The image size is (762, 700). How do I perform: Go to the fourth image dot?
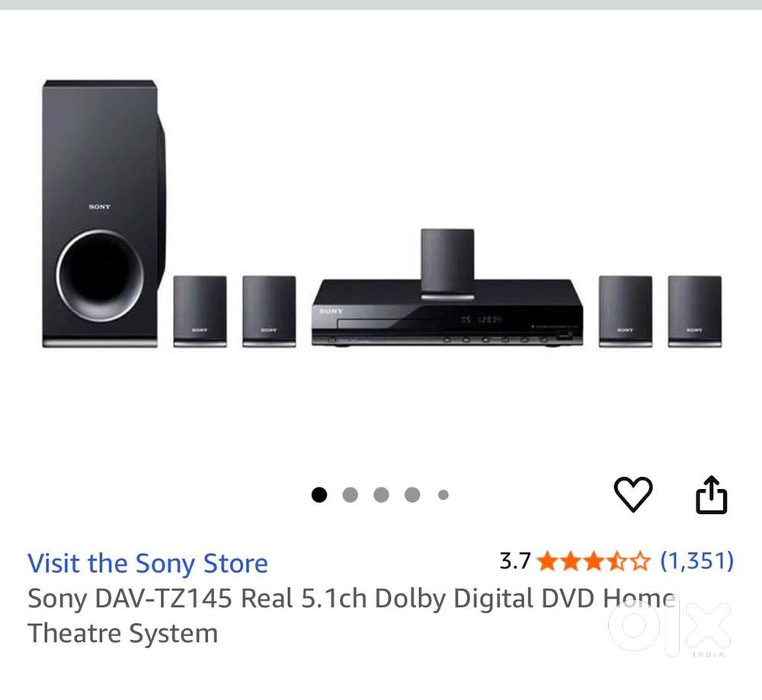pos(412,495)
